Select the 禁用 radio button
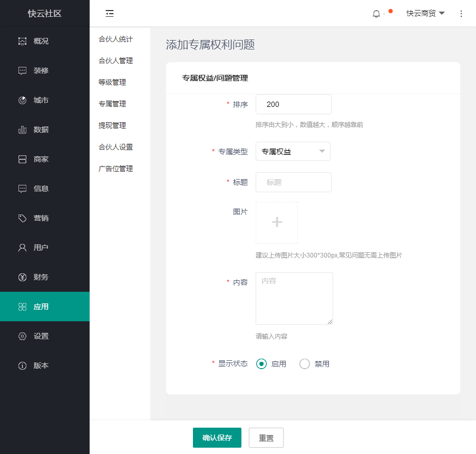Viewport: 476px width, 454px height. (x=305, y=364)
